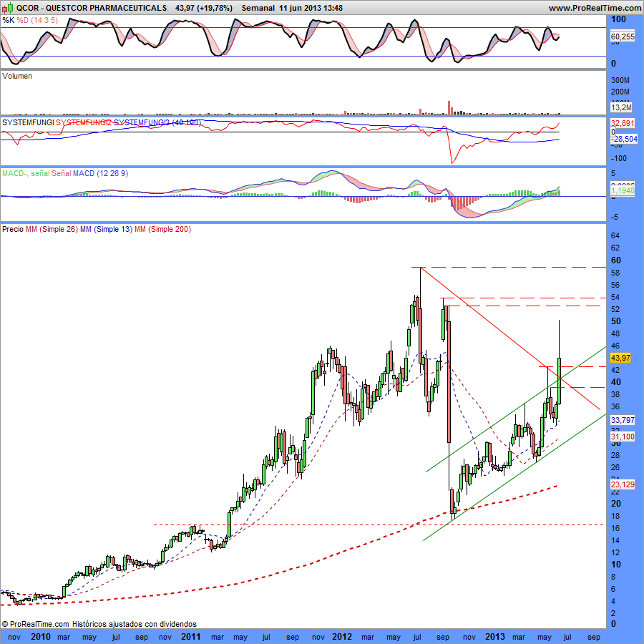Screen dimensions: 644x644
Task: Select the 31,100 moving average value
Action: pyautogui.click(x=623, y=436)
